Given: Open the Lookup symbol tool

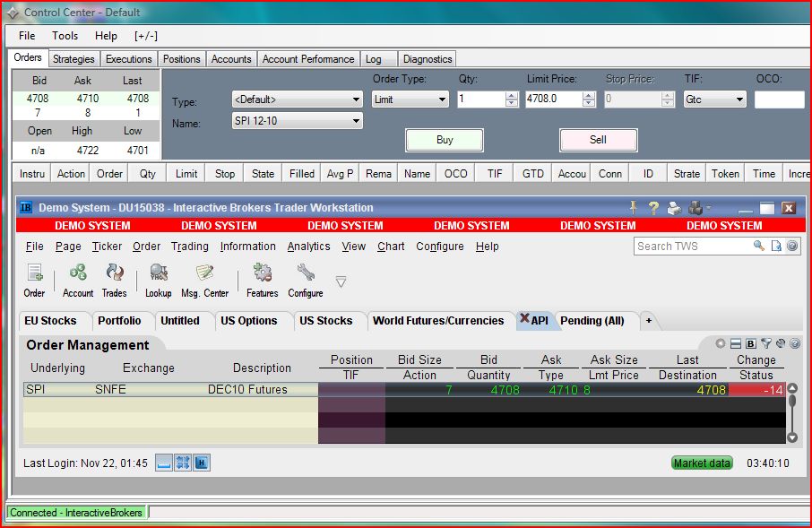Looking at the screenshot, I should tap(158, 280).
